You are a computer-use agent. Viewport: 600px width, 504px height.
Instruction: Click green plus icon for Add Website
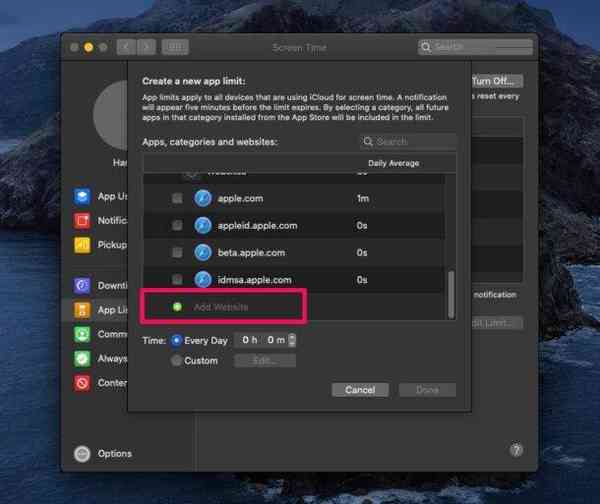(177, 307)
